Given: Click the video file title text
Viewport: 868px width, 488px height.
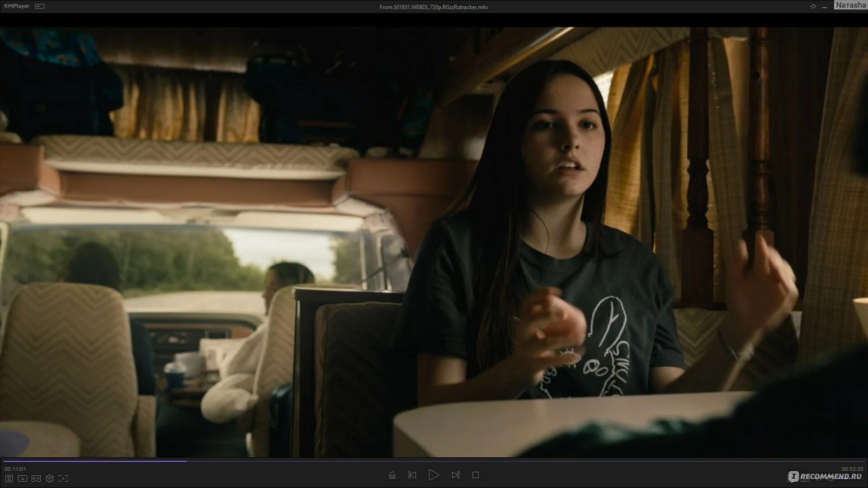Looking at the screenshot, I should tap(434, 7).
